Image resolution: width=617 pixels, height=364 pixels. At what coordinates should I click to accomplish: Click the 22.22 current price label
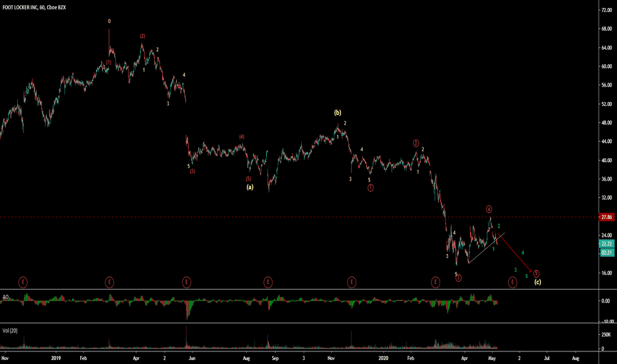(606, 244)
